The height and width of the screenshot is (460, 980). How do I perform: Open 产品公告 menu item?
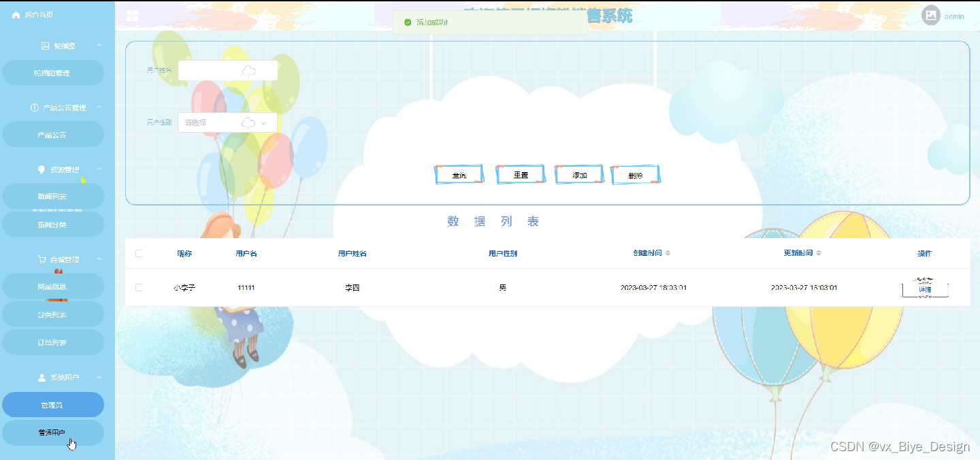[53, 135]
